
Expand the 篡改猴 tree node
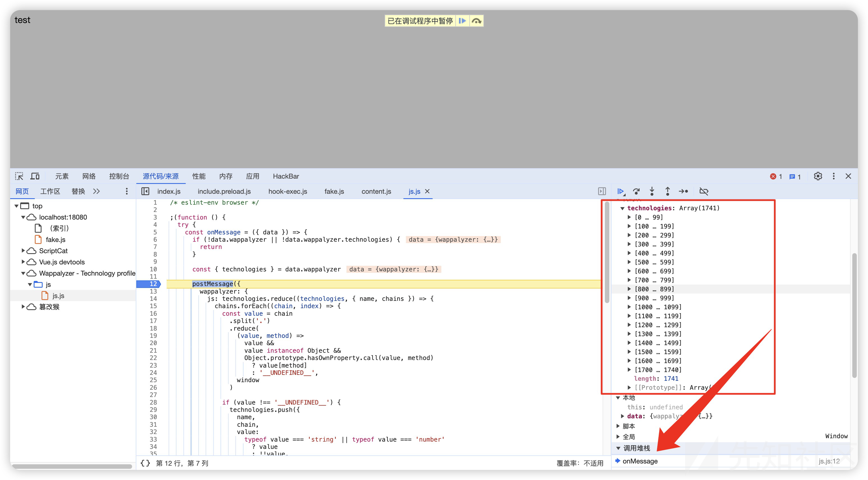pos(23,306)
